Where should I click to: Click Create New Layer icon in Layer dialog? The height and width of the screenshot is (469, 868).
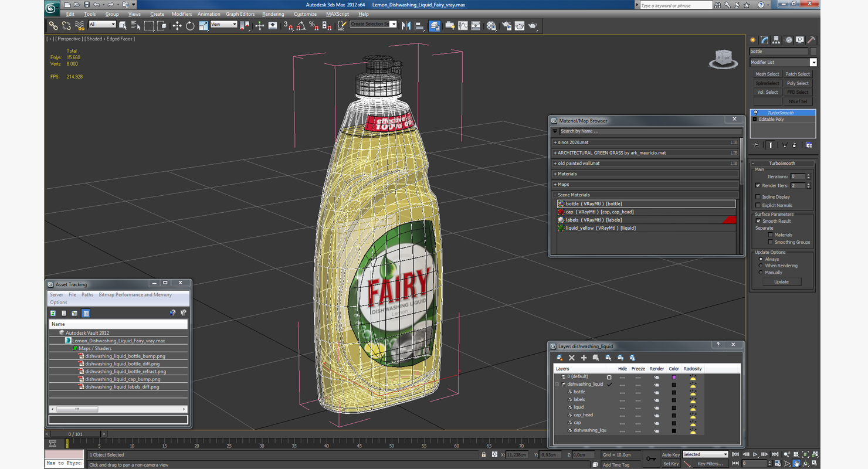click(x=560, y=358)
